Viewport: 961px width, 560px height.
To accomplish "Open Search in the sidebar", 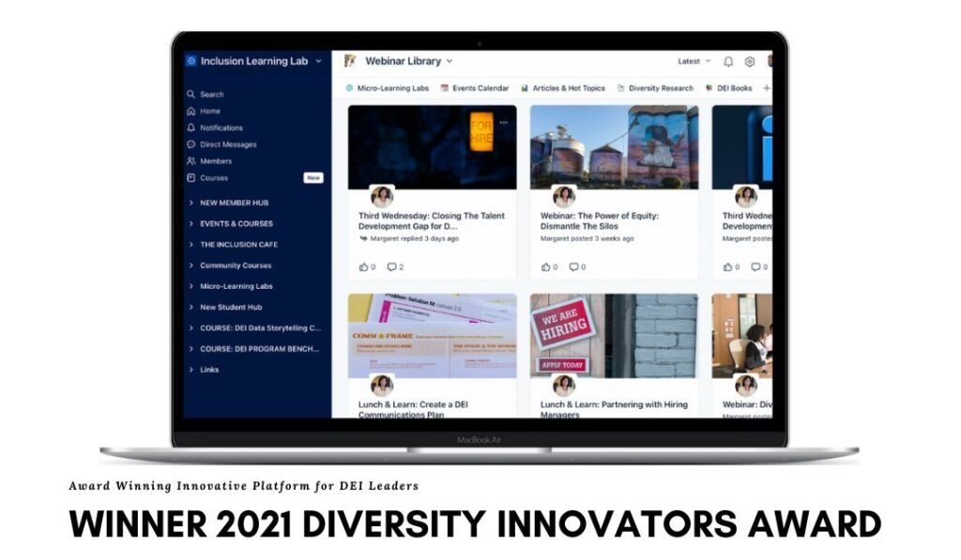I will pyautogui.click(x=211, y=94).
